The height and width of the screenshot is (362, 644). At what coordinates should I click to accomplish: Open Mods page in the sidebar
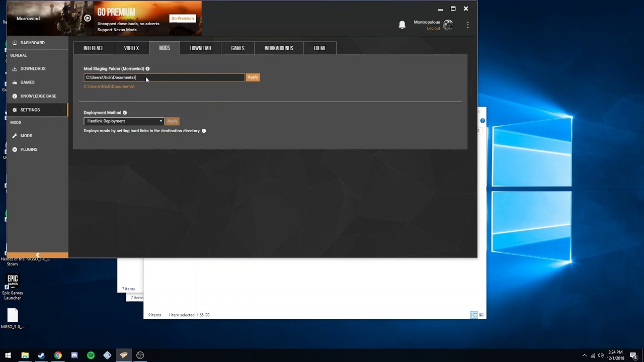[x=37, y=136]
